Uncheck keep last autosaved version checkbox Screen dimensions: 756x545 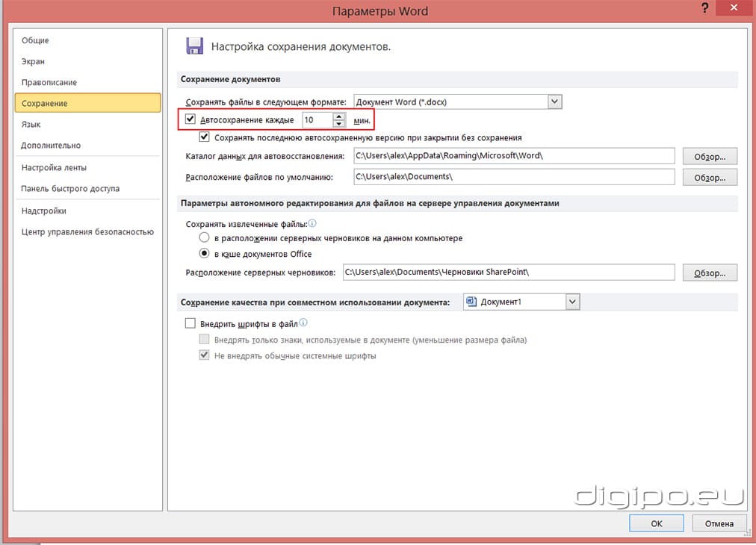[x=204, y=137]
